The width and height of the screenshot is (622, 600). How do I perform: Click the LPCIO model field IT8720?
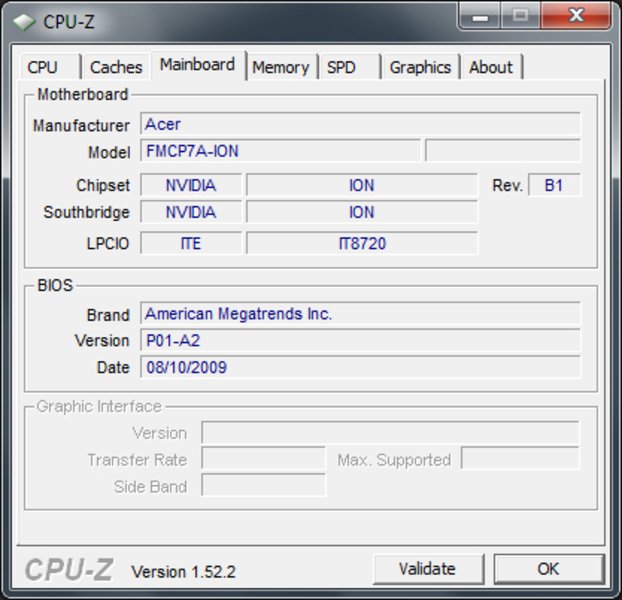[x=362, y=243]
